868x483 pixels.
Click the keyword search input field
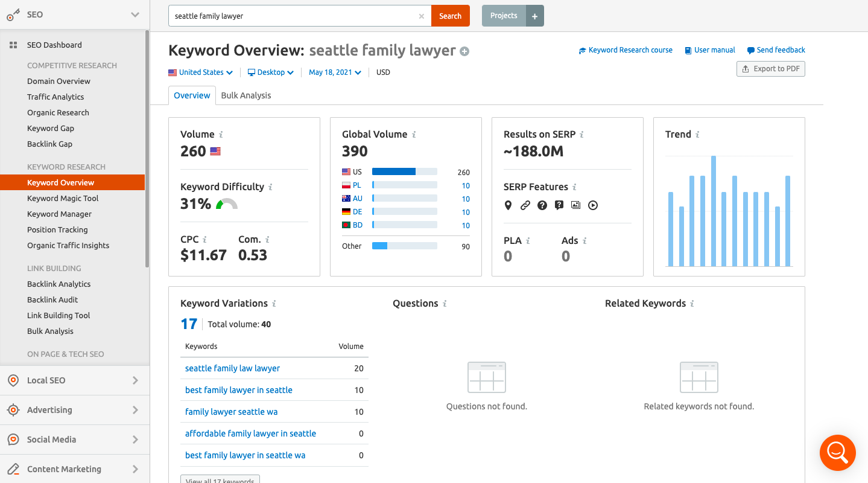[293, 16]
